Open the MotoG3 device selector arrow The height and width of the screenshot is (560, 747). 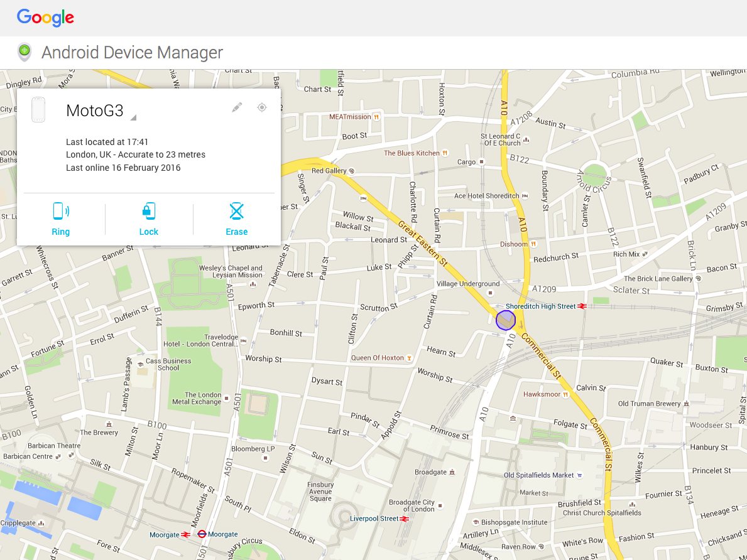point(133,117)
